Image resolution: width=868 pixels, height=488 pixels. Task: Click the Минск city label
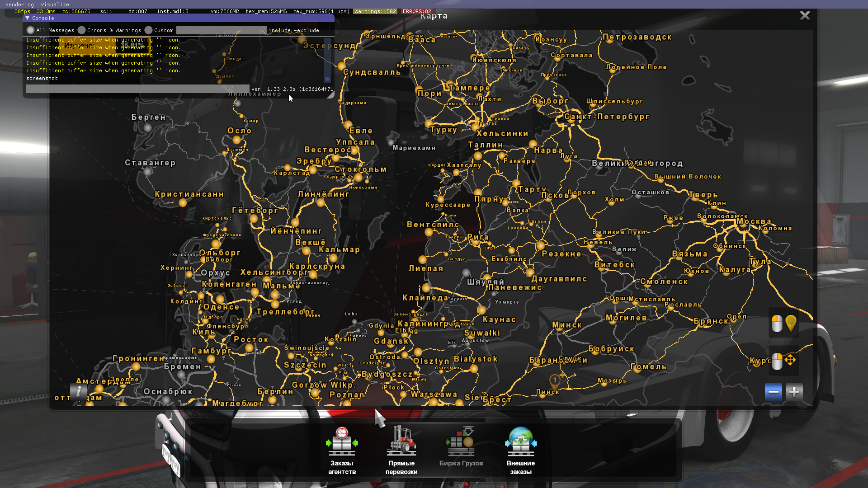click(x=567, y=325)
